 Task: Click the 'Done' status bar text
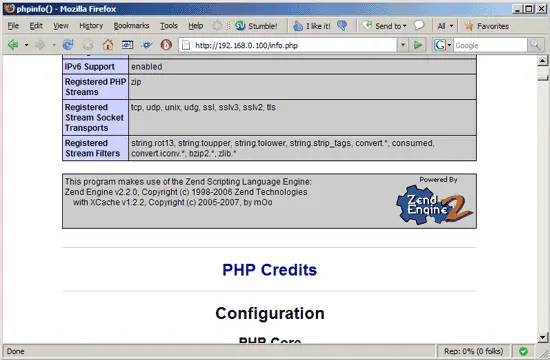tap(15, 351)
